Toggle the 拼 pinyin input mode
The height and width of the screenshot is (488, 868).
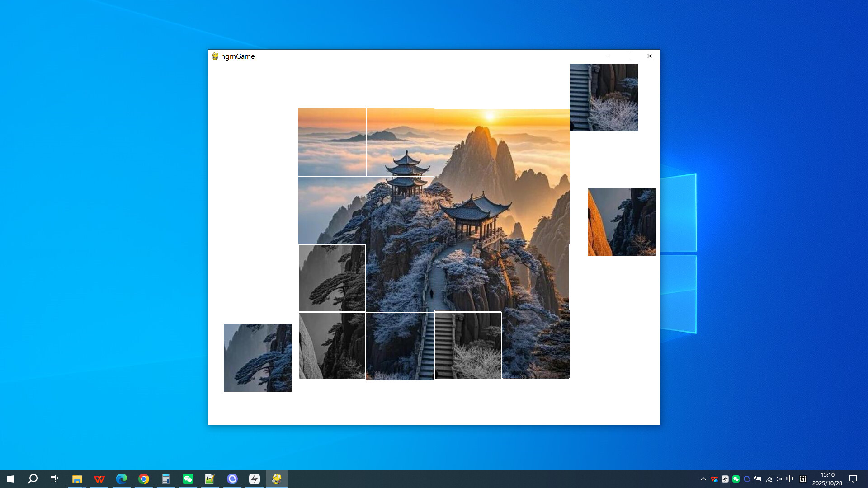coord(803,479)
